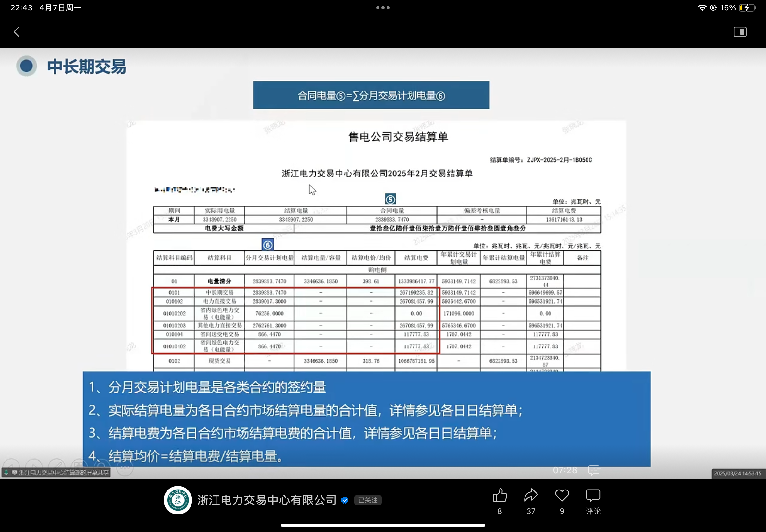Tap the 浙江电力交易中心有限公司 account name
The image size is (766, 532).
tap(267, 500)
